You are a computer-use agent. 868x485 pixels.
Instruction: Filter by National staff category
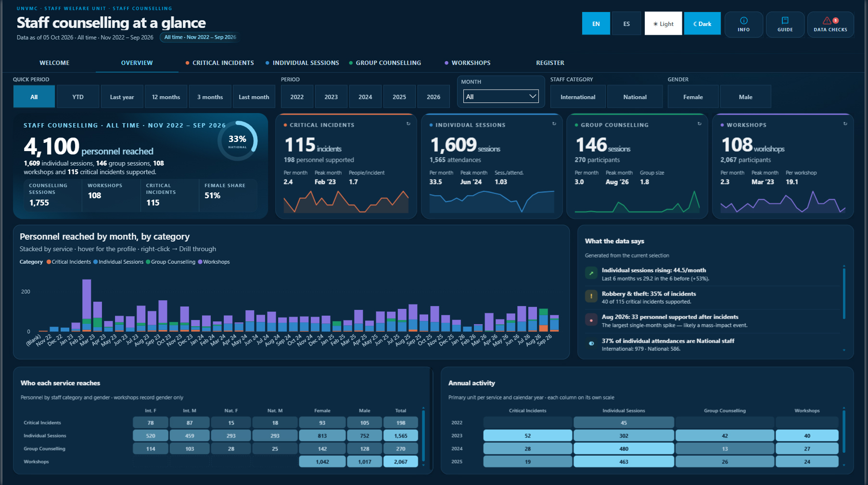635,97
